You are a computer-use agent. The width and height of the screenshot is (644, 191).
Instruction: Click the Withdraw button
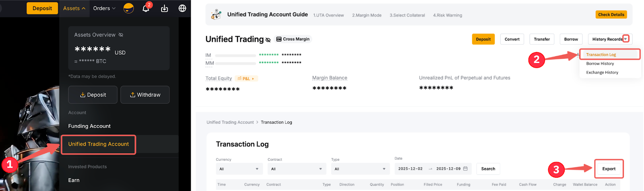click(x=145, y=95)
